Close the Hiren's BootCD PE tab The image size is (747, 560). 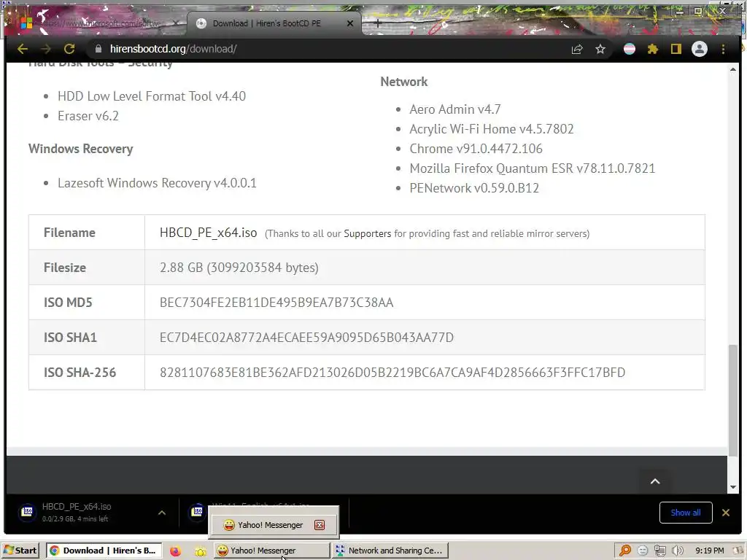[350, 23]
